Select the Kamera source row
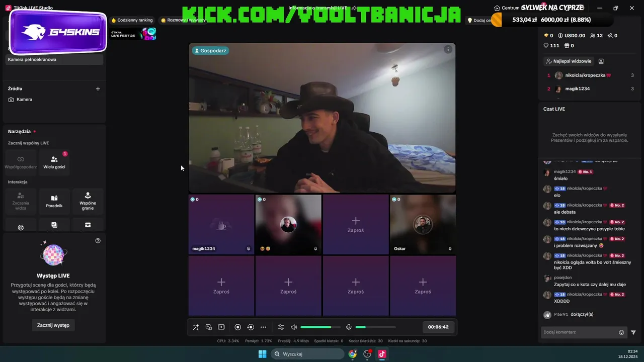644x362 pixels. 54,100
